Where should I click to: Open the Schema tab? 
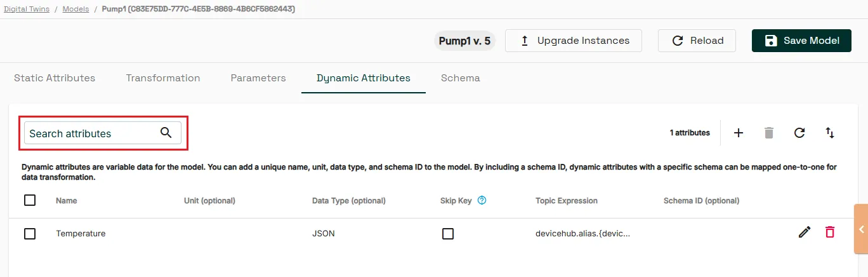[x=461, y=78]
